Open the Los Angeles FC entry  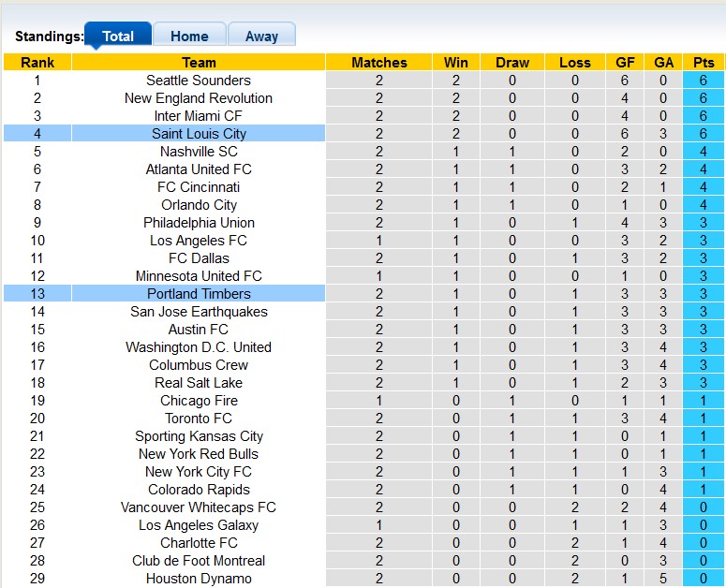(199, 241)
